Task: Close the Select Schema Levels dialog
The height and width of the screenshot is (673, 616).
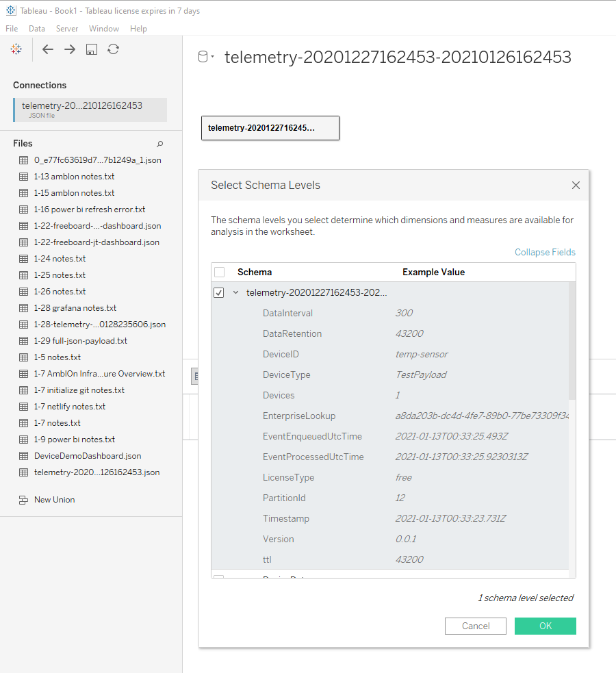Action: 576,185
